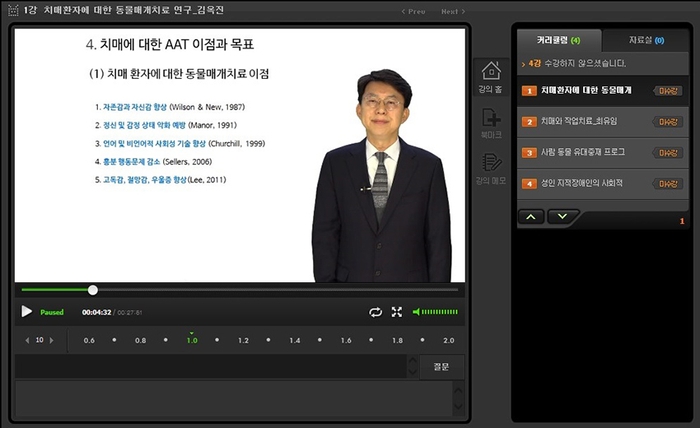
Task: Switch to the 자료실 tab
Action: click(x=645, y=41)
